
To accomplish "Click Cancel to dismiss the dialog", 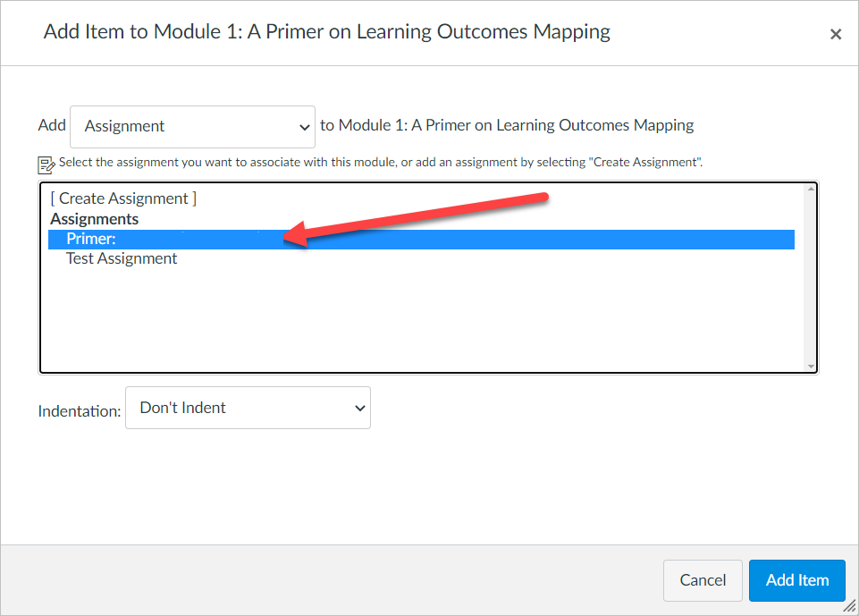I will click(x=703, y=580).
